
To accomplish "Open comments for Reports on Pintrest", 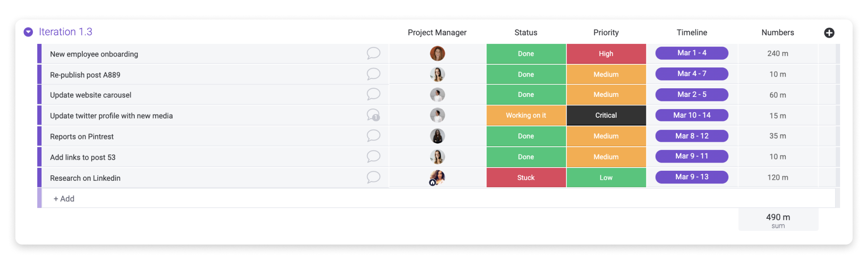I will tap(373, 136).
